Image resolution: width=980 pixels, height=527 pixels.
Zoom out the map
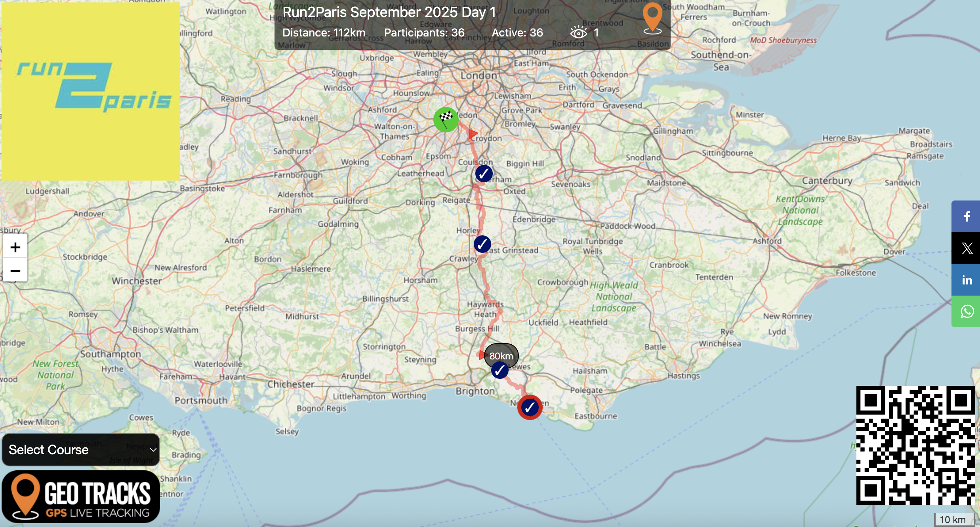15,271
